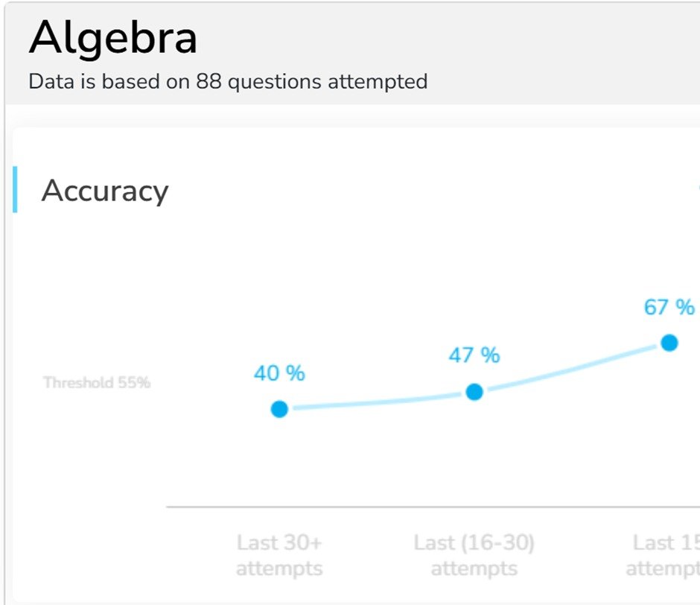Select the "47 %" value label
This screenshot has width=700, height=605.
(474, 355)
